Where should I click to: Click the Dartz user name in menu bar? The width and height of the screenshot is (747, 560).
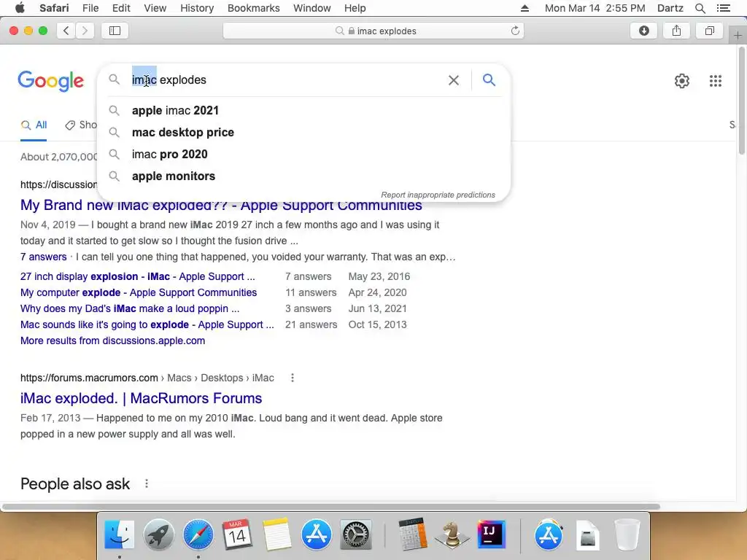click(670, 8)
